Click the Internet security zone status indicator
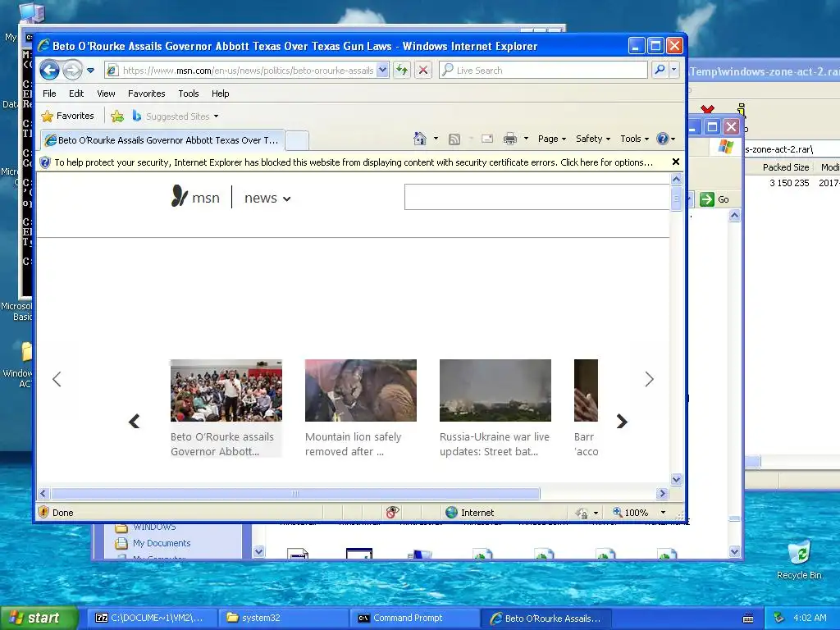840x630 pixels. pyautogui.click(x=469, y=512)
